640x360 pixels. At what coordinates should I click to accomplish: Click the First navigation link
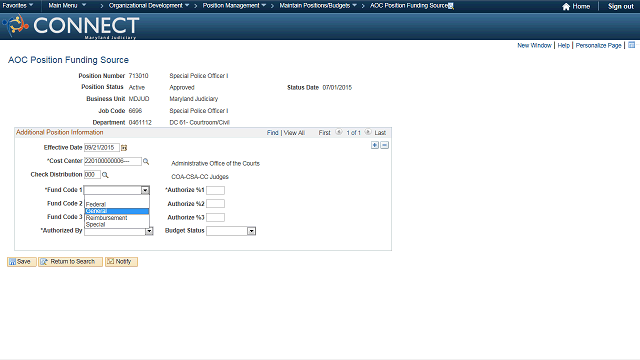(324, 133)
